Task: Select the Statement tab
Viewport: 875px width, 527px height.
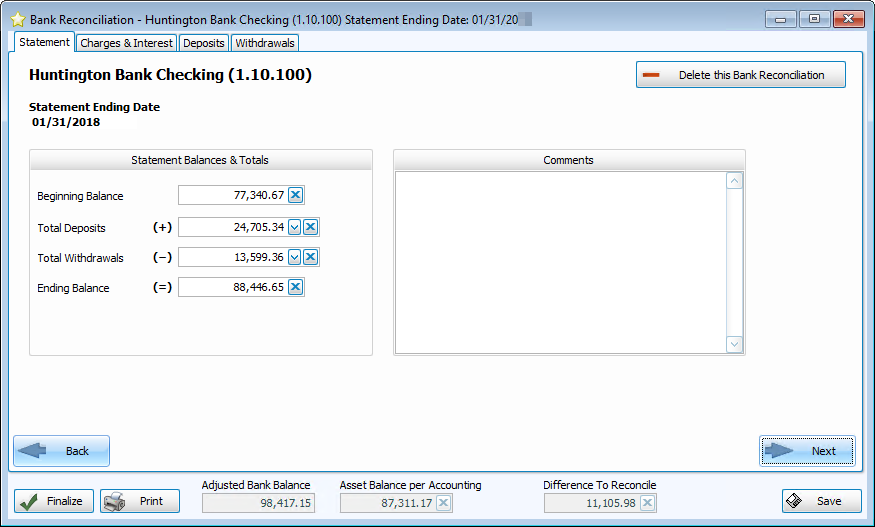Action: tap(44, 42)
